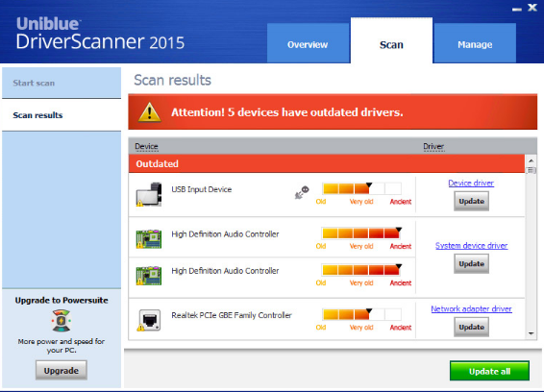Click the second High Definition Audio age meter
The height and width of the screenshot is (392, 544).
tap(361, 270)
